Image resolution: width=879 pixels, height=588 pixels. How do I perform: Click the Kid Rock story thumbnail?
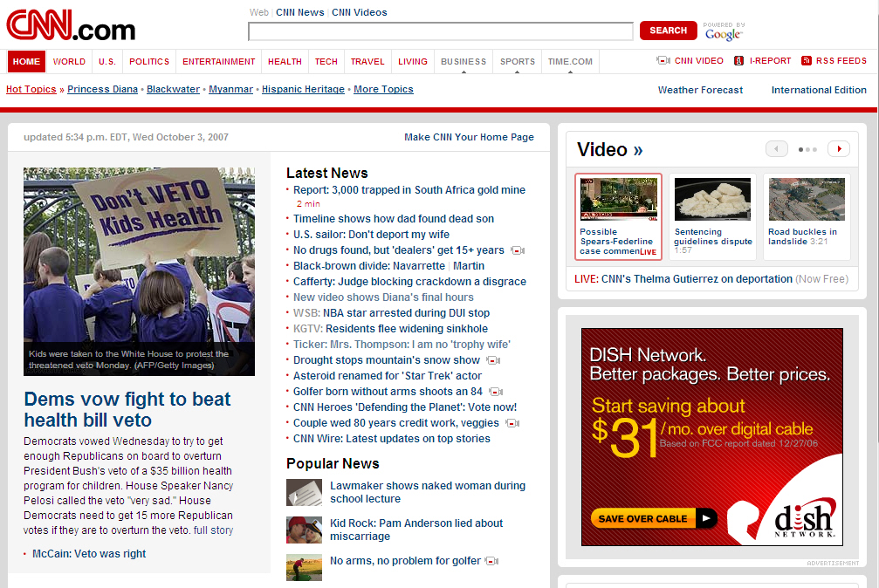pos(305,530)
